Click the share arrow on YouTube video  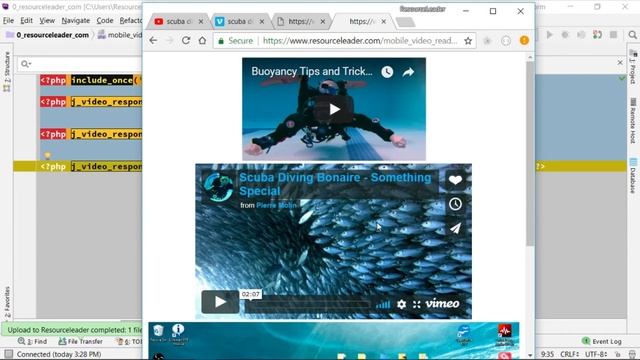(408, 72)
